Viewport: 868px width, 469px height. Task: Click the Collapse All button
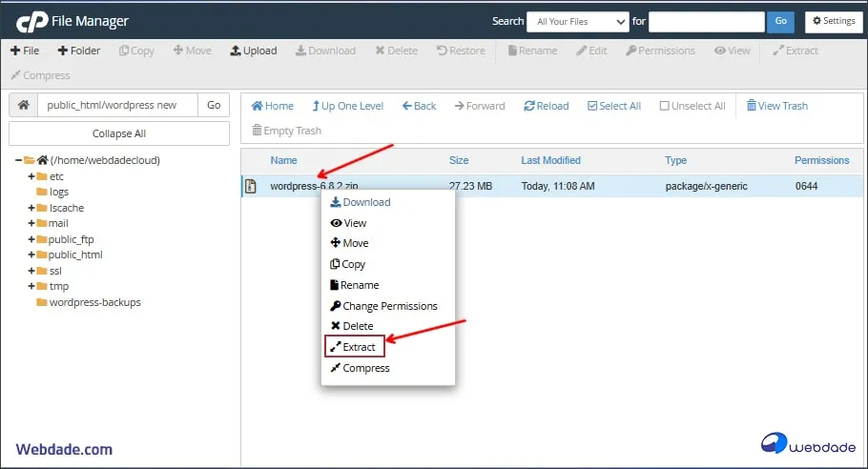119,133
